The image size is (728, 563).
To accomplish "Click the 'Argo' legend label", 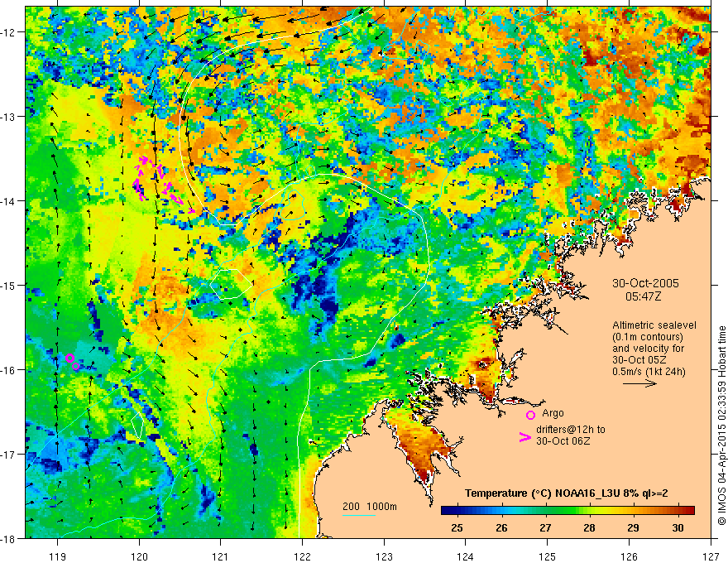I will pyautogui.click(x=553, y=412).
